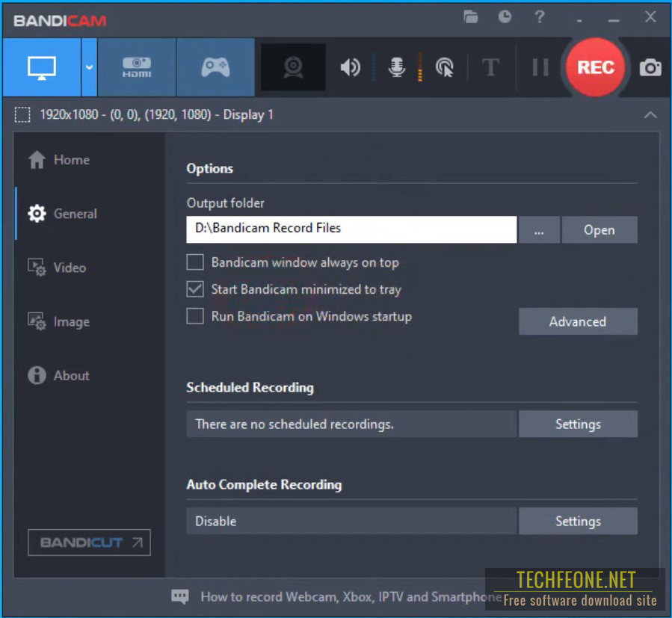
Task: Open the Advanced options button
Action: [x=578, y=321]
